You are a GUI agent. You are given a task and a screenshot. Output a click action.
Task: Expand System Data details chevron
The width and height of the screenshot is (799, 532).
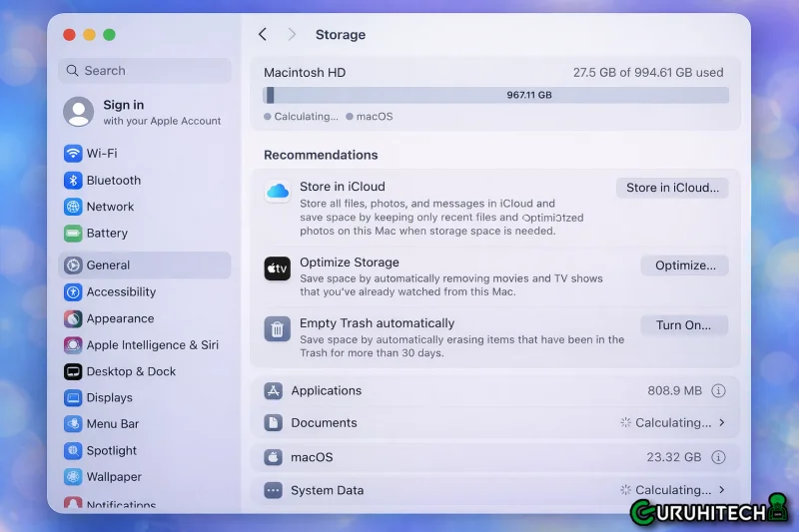click(x=722, y=490)
